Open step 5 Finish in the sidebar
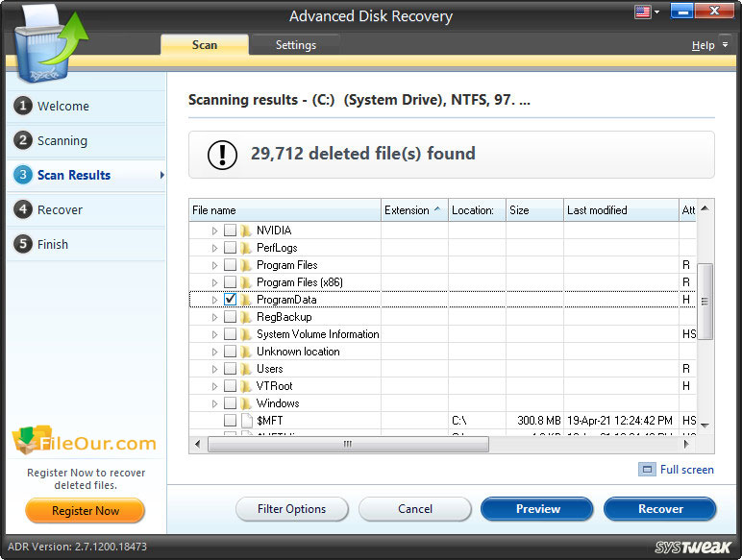 click(87, 244)
